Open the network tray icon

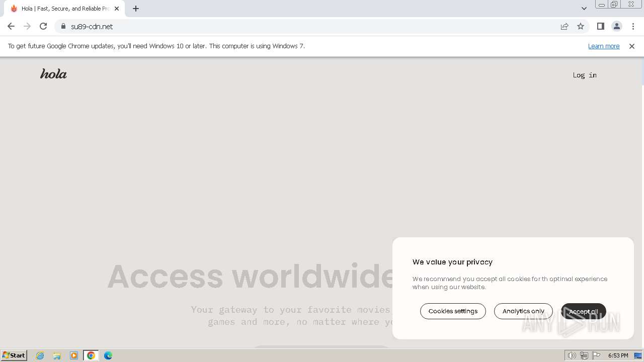tap(584, 355)
